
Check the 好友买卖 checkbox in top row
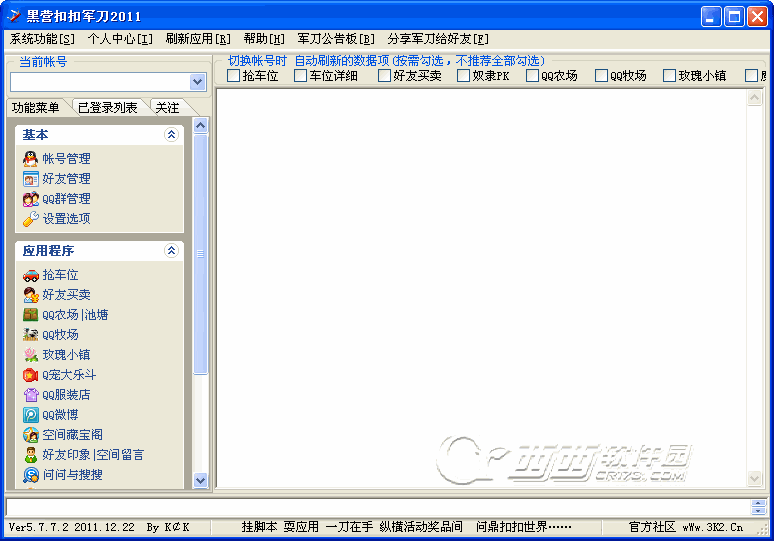coord(384,76)
